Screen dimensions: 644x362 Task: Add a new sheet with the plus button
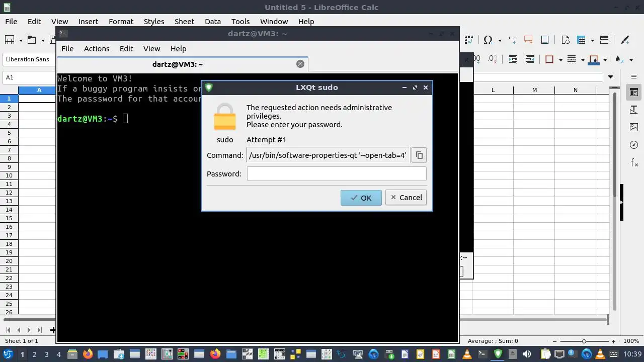click(x=52, y=330)
